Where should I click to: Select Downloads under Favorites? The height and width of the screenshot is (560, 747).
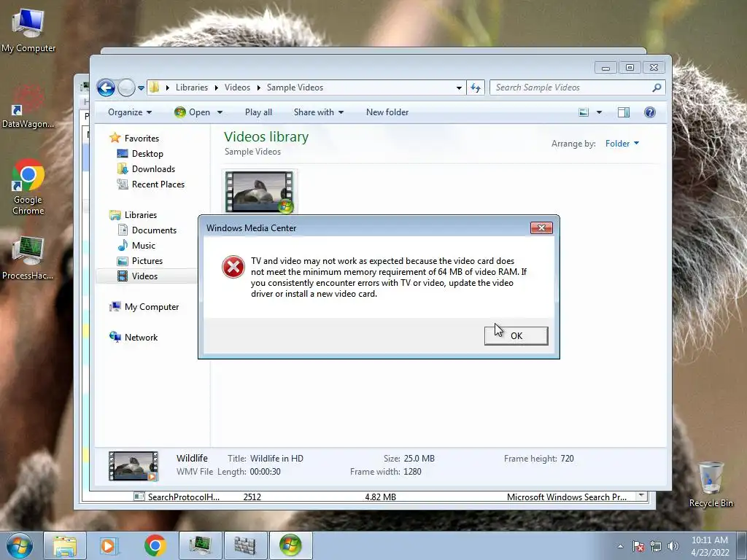pos(153,169)
